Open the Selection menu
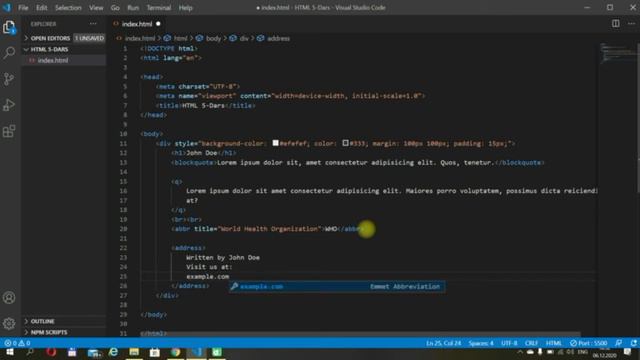This screenshot has width=640, height=360. 68,7
